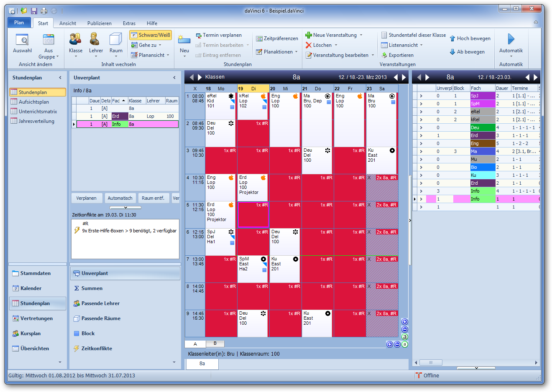Viewport: 552px width, 392px height.
Task: Select Unterrichtsmatrix in the view list
Action: pyautogui.click(x=38, y=112)
